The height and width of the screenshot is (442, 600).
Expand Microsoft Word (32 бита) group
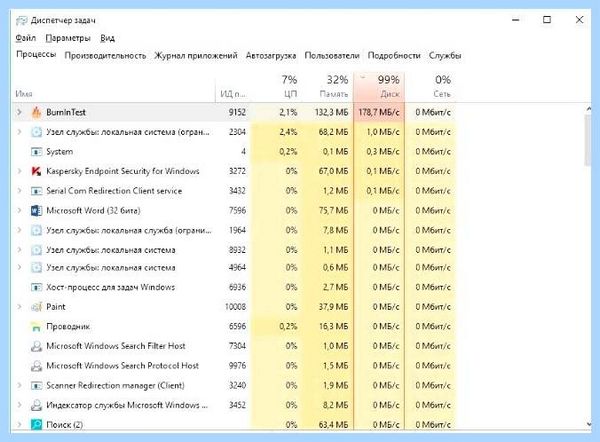(x=19, y=210)
